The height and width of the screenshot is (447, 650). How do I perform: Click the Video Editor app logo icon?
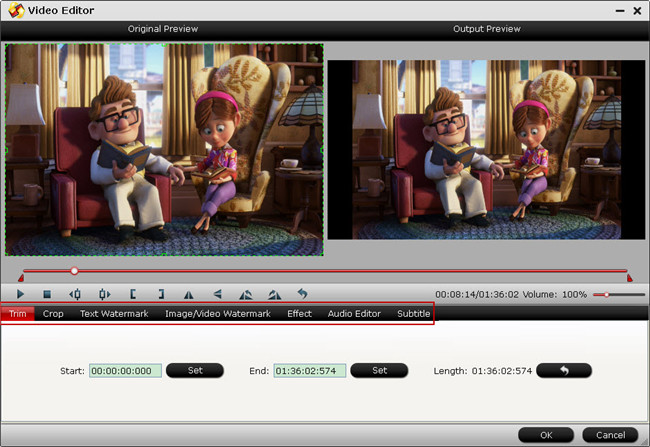(x=16, y=10)
